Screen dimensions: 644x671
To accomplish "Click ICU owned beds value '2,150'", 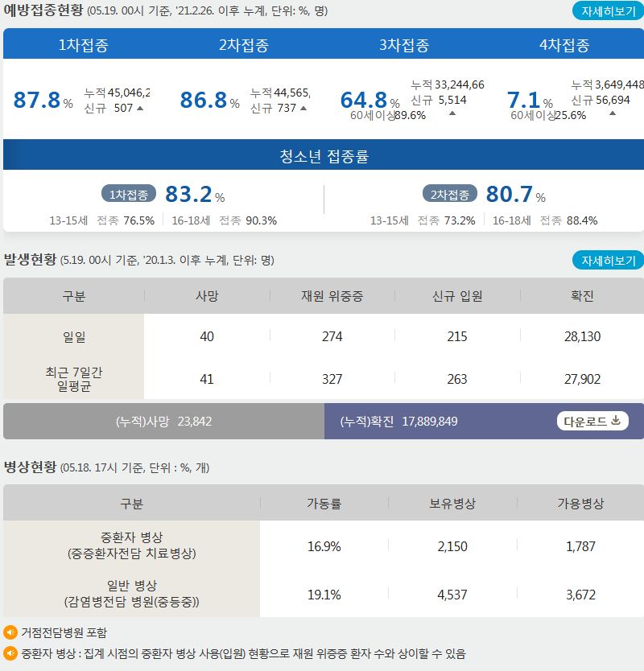I will tap(452, 546).
